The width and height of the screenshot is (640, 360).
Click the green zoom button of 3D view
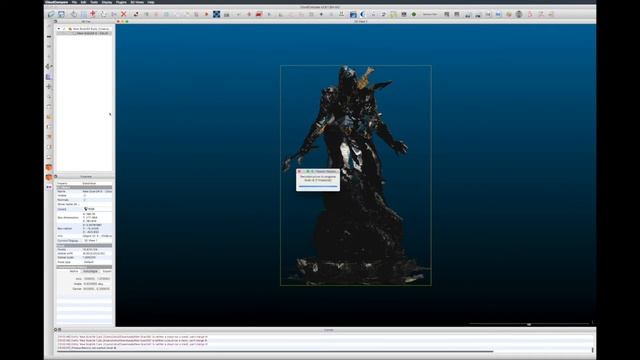click(127, 21)
